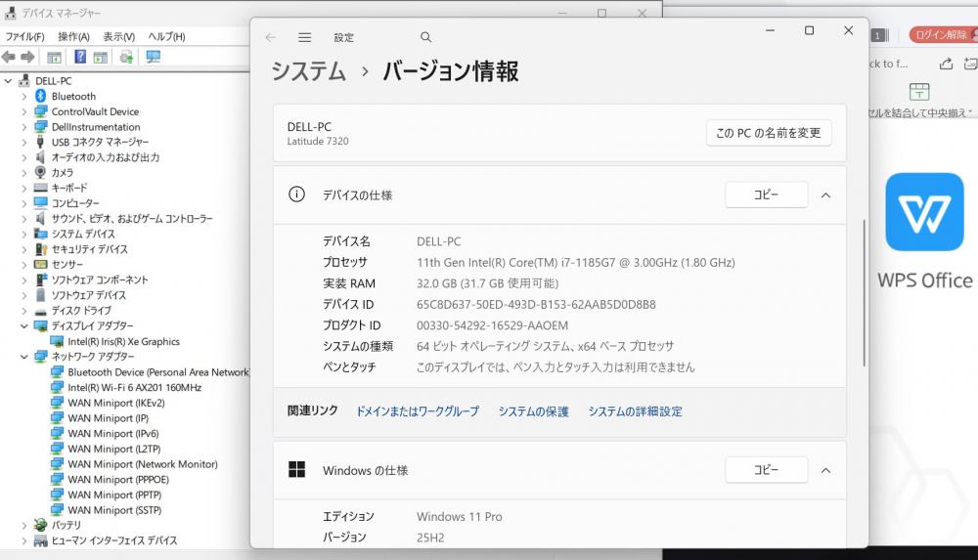Click the この PC の名前を変更 button
This screenshot has width=978, height=560.
click(x=768, y=133)
